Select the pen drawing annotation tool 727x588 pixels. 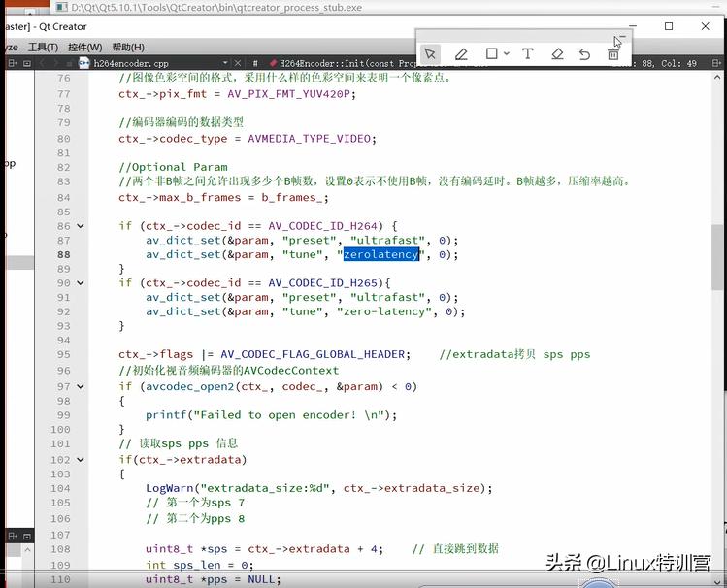461,54
